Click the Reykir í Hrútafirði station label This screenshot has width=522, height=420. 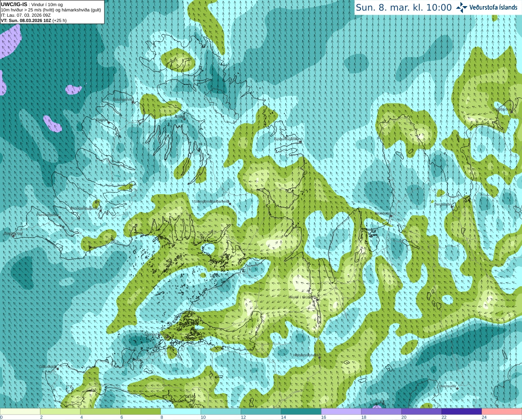tap(302, 297)
